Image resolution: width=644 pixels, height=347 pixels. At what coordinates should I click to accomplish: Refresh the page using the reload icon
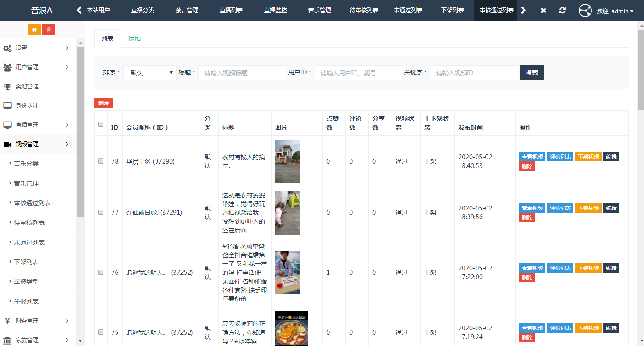tap(563, 11)
